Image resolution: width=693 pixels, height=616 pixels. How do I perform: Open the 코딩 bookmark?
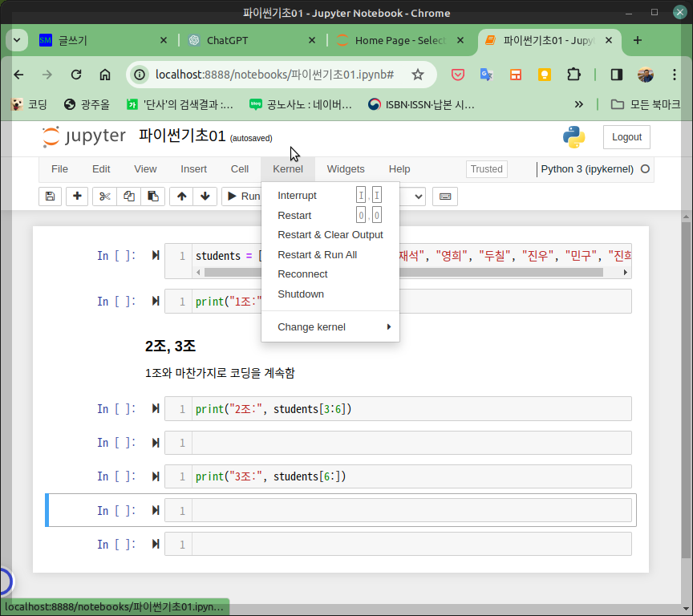coord(29,105)
